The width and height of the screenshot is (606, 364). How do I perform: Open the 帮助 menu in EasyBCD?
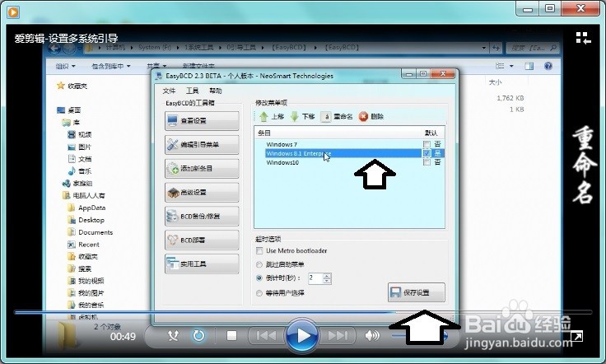[x=215, y=91]
